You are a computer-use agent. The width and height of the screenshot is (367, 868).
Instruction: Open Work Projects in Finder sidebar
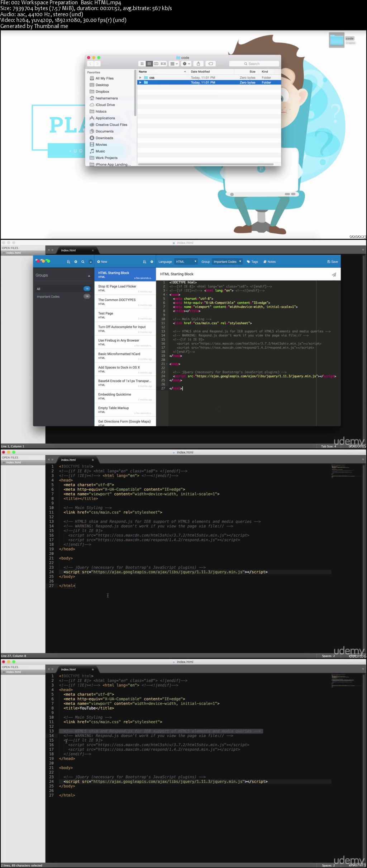coord(106,158)
